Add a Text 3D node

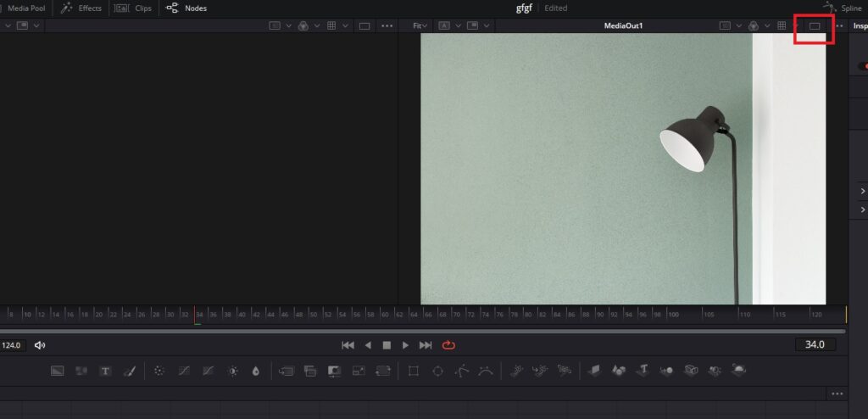643,371
